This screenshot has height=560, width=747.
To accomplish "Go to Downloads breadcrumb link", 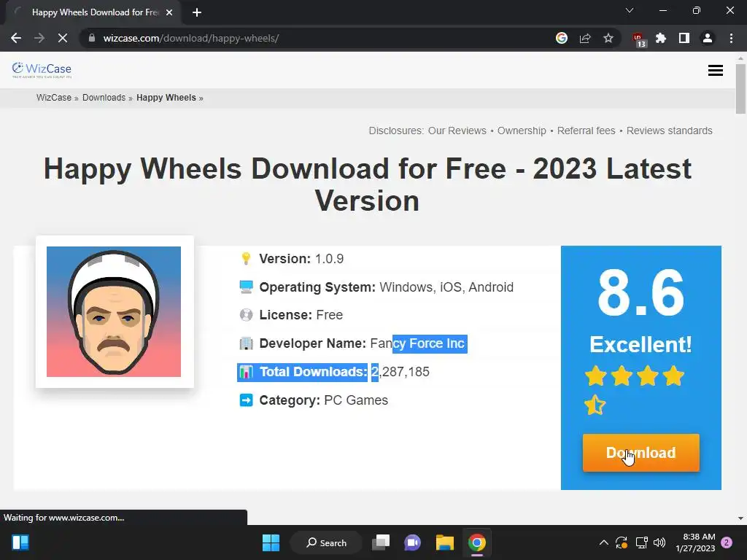I will point(104,98).
